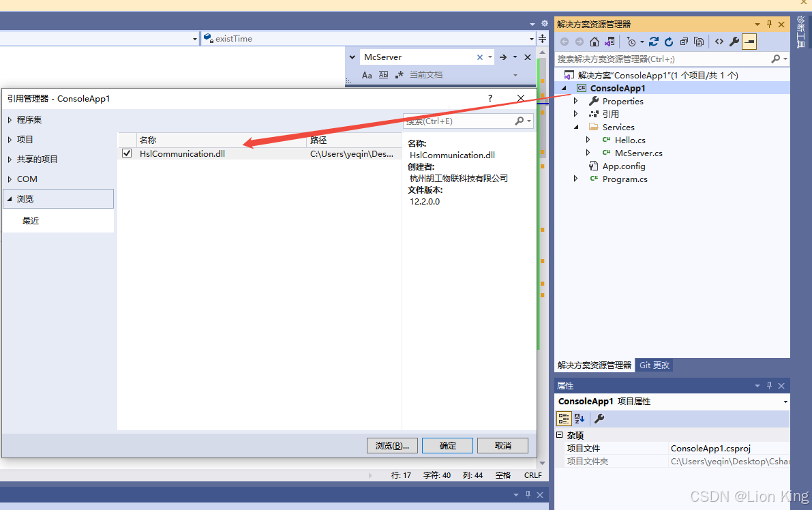Switch to 解决方案资源管理器 bottom tab

pos(595,365)
